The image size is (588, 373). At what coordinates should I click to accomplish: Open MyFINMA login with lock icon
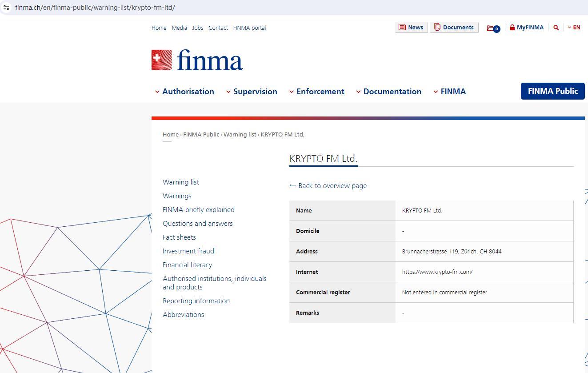point(527,28)
